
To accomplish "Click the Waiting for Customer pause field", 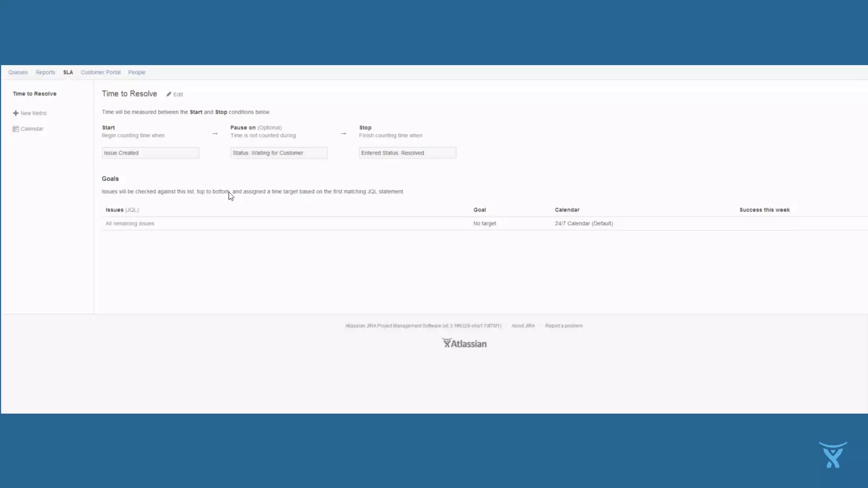I will point(279,153).
